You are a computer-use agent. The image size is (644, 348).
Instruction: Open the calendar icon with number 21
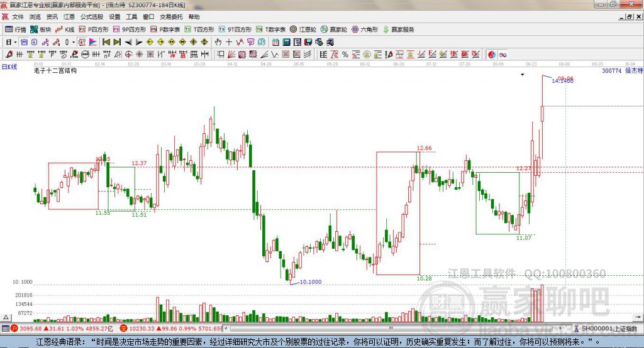point(275,42)
